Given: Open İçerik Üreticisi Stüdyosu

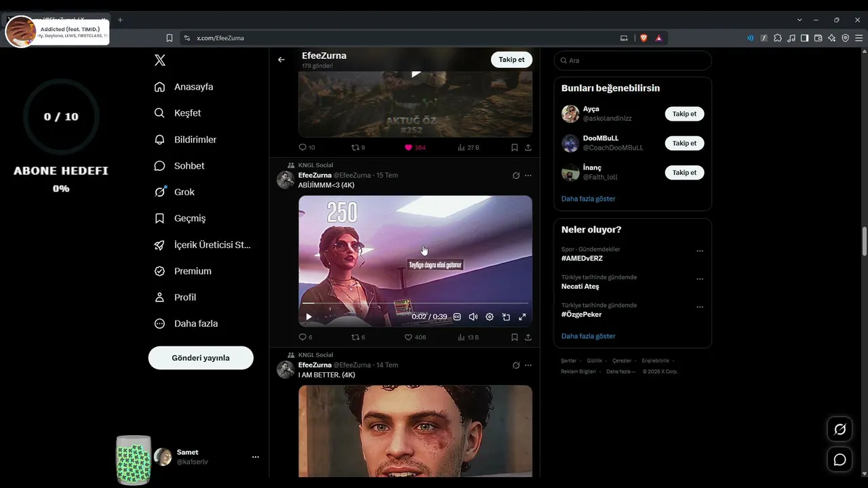Looking at the screenshot, I should (x=203, y=245).
